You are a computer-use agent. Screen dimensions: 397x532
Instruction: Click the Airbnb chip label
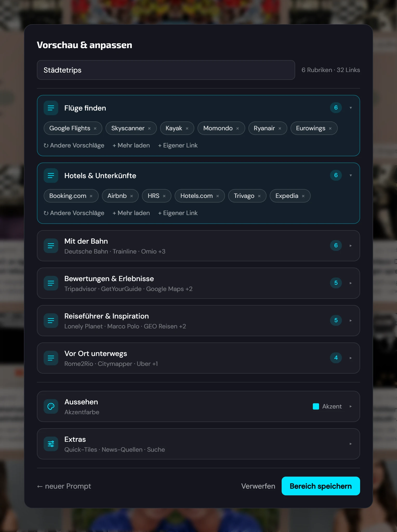pos(117,196)
